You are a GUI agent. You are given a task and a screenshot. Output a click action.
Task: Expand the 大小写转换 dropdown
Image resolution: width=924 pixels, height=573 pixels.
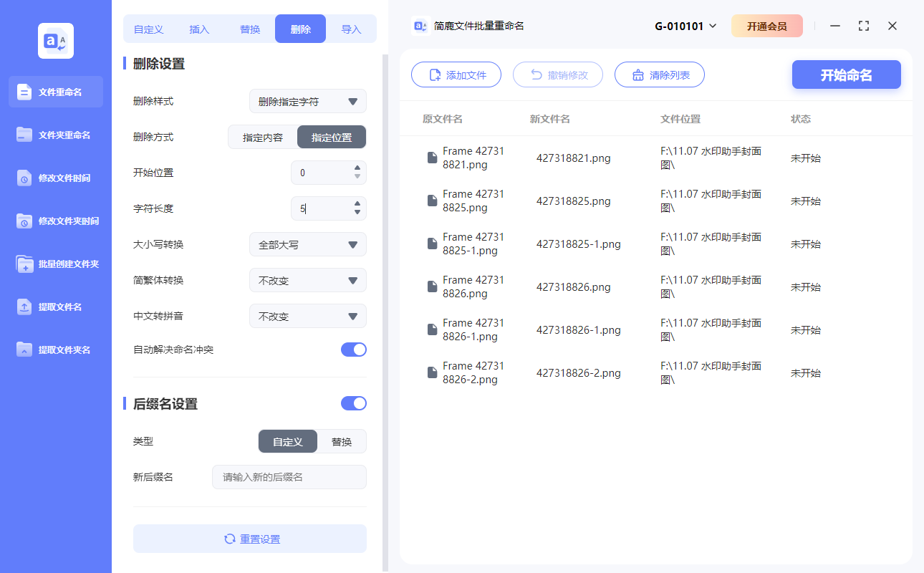point(307,244)
